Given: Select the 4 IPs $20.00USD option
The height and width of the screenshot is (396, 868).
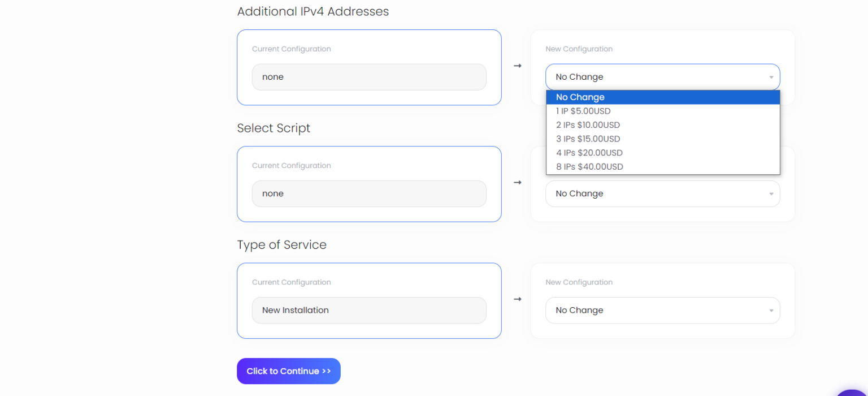Looking at the screenshot, I should tap(589, 152).
